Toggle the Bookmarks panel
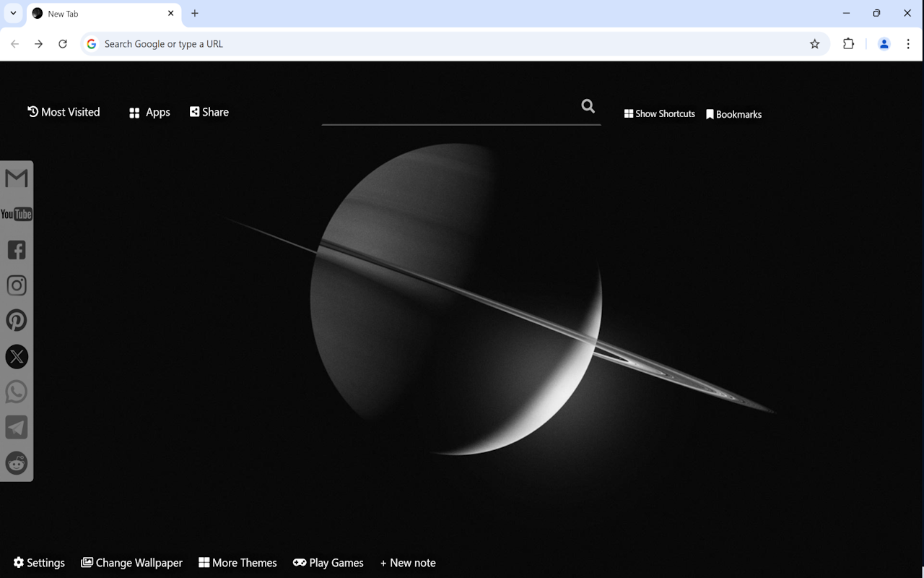Viewport: 924px width, 578px height. point(733,113)
